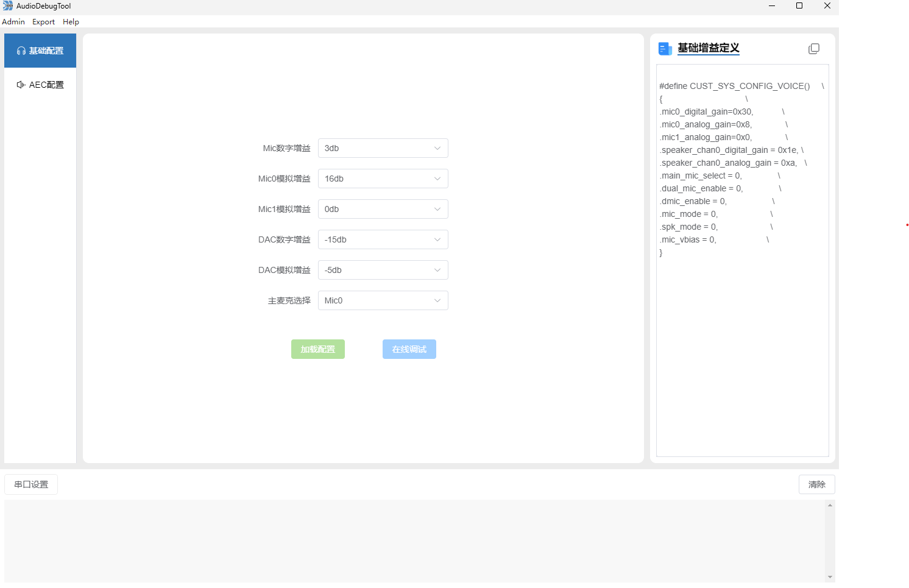The height and width of the screenshot is (588, 909).
Task: Open 串口设置 serial port settings
Action: (31, 484)
